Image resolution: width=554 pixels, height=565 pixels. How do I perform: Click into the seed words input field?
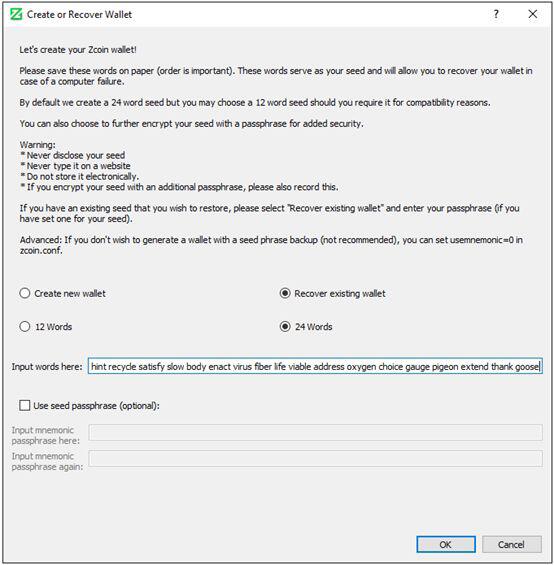point(315,366)
